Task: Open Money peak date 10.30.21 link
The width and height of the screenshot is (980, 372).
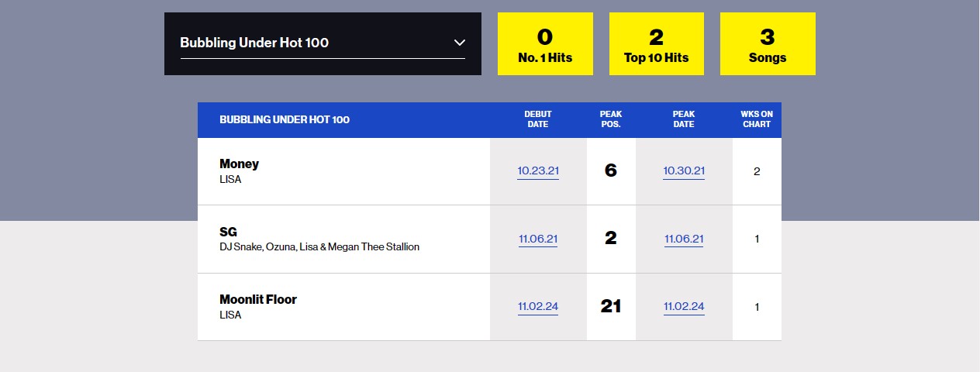Action: coord(684,171)
